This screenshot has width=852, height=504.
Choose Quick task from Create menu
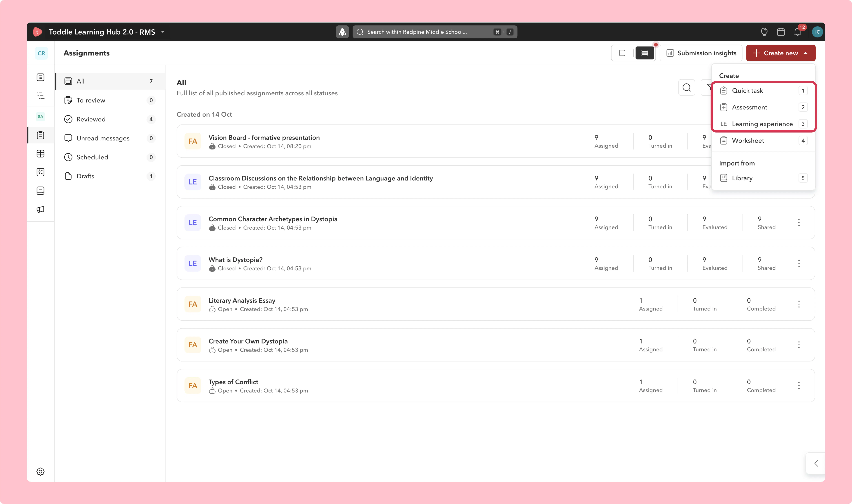point(763,91)
